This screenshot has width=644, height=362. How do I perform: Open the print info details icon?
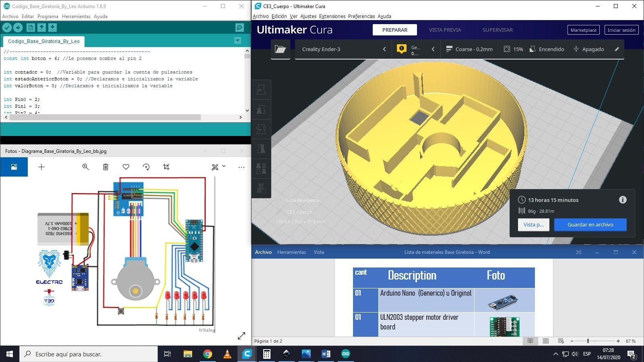click(622, 200)
